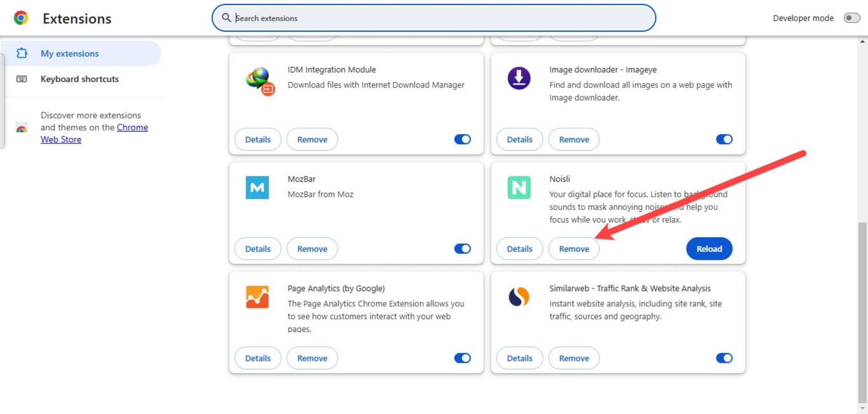Click the search magnifier icon
The height and width of the screenshot is (414, 868).
[226, 18]
